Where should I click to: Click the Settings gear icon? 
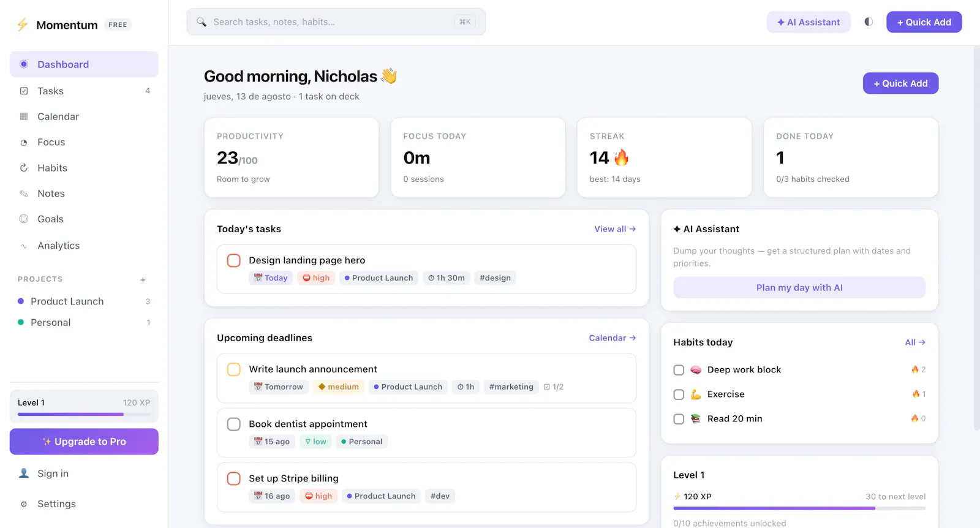point(24,504)
